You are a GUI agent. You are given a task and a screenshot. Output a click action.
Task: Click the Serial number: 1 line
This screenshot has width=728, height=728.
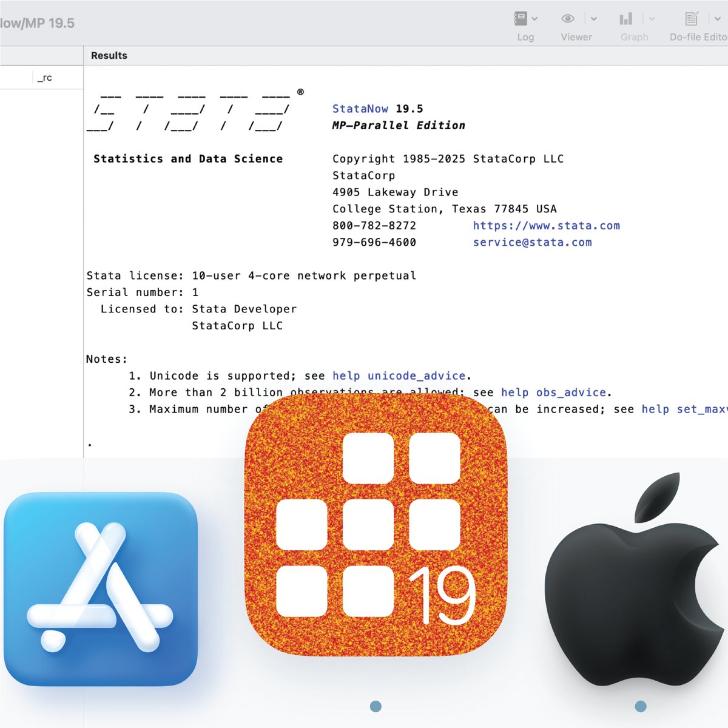click(143, 292)
